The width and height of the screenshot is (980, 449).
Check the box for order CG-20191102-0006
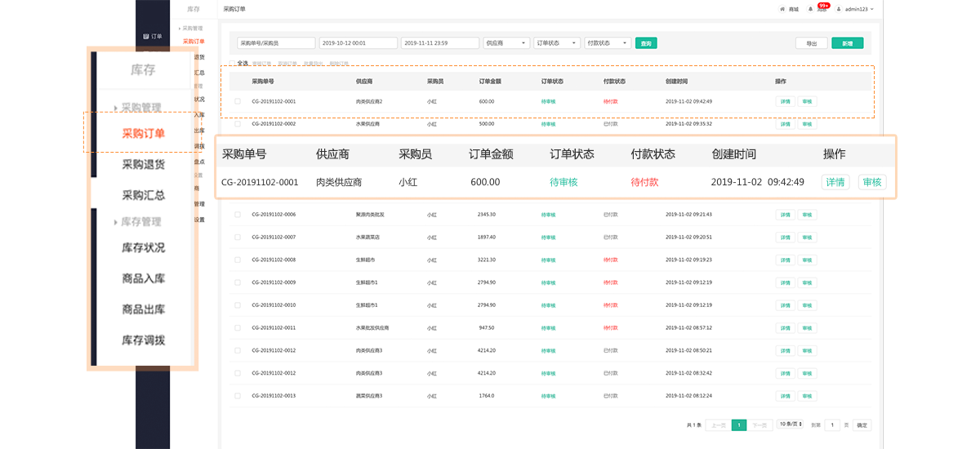[238, 215]
